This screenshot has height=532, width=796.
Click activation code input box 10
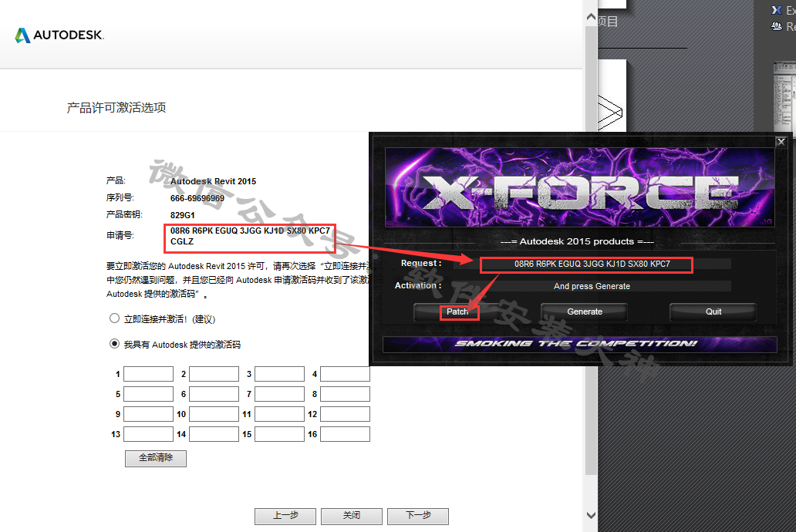point(214,414)
